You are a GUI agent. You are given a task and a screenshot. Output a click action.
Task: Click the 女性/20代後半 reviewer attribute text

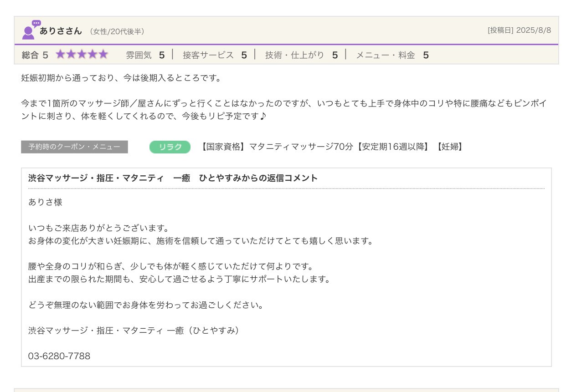click(117, 31)
